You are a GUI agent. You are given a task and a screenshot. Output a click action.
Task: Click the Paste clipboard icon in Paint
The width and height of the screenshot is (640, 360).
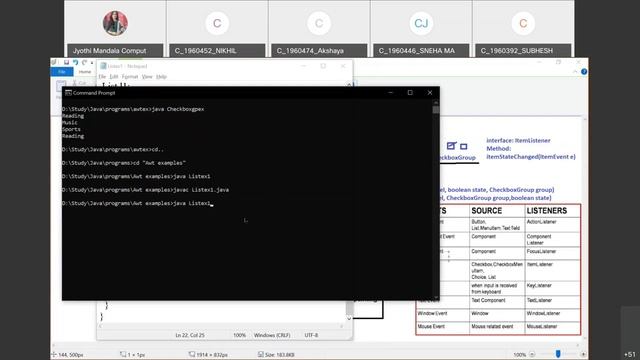click(61, 86)
